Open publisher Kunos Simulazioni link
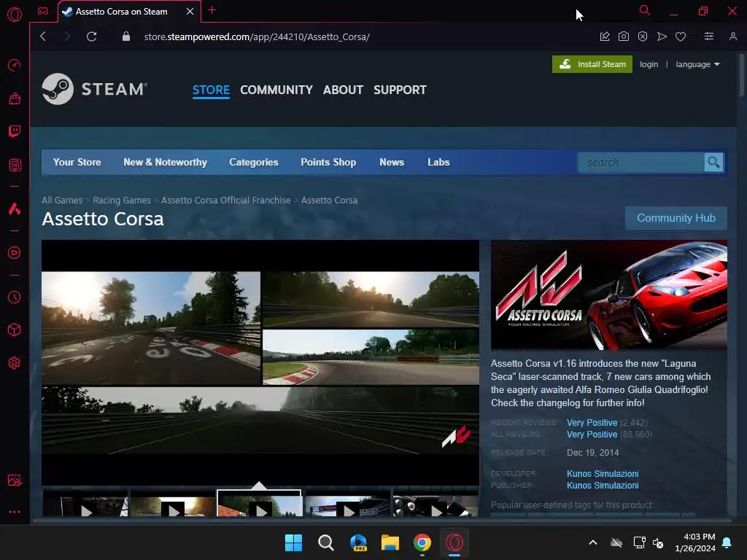This screenshot has height=560, width=747. pyautogui.click(x=603, y=485)
